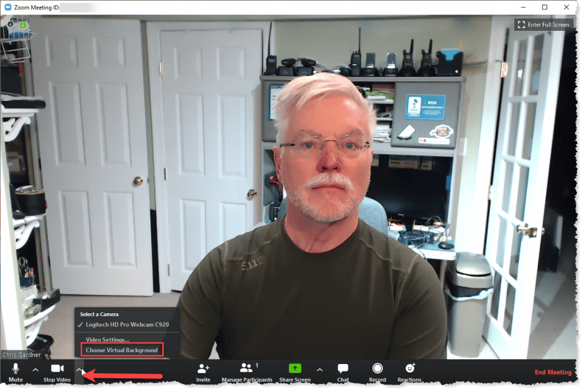Stop Video using the camera icon

pyautogui.click(x=57, y=369)
